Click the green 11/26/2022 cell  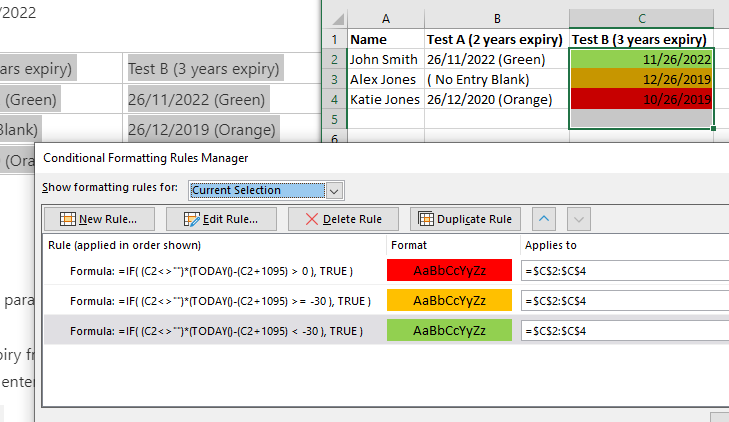click(642, 59)
